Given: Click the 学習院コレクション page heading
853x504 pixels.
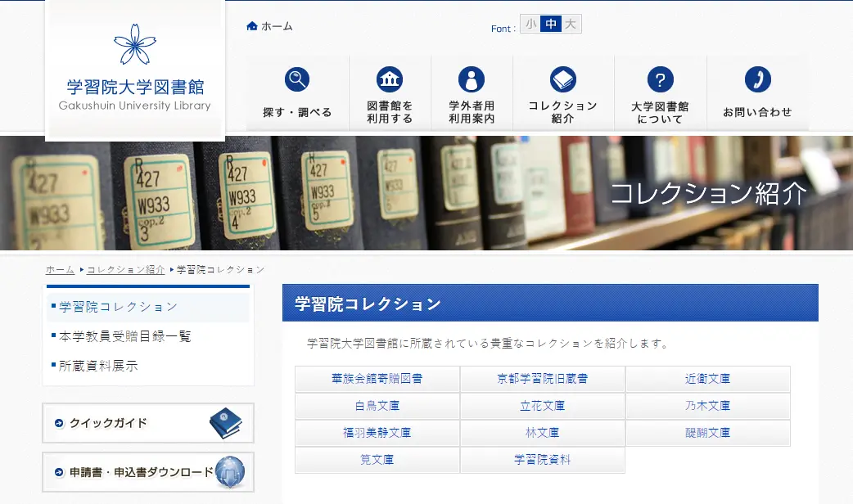Looking at the screenshot, I should pyautogui.click(x=368, y=304).
